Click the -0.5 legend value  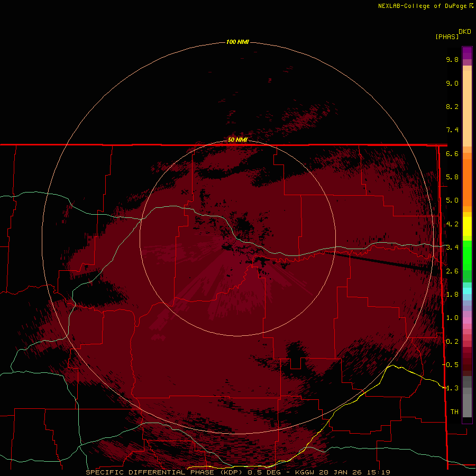pyautogui.click(x=450, y=365)
